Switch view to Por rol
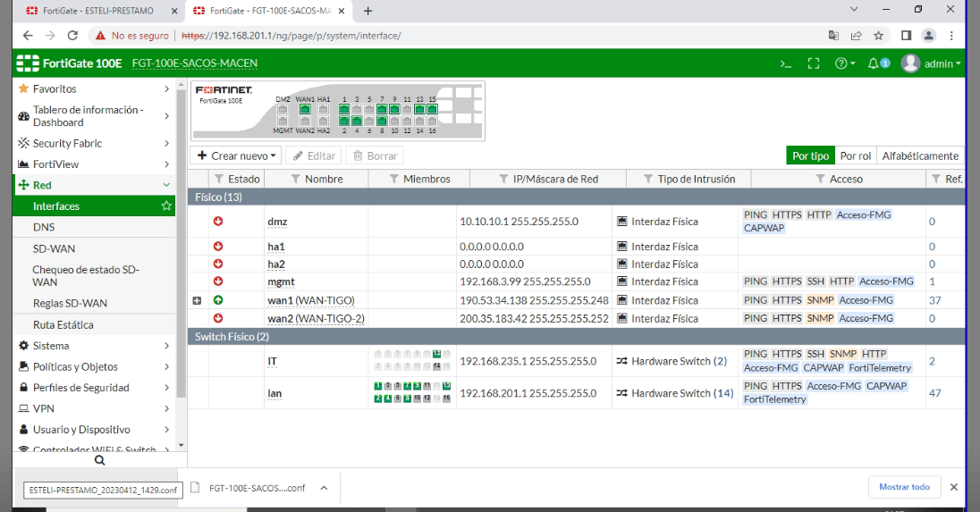The height and width of the screenshot is (512, 980). 856,155
